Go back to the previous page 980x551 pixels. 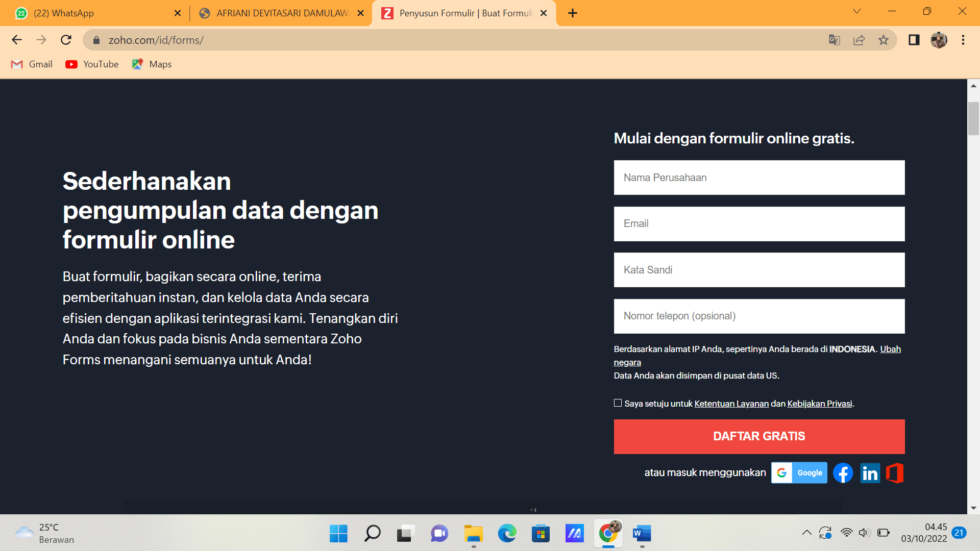(x=17, y=40)
